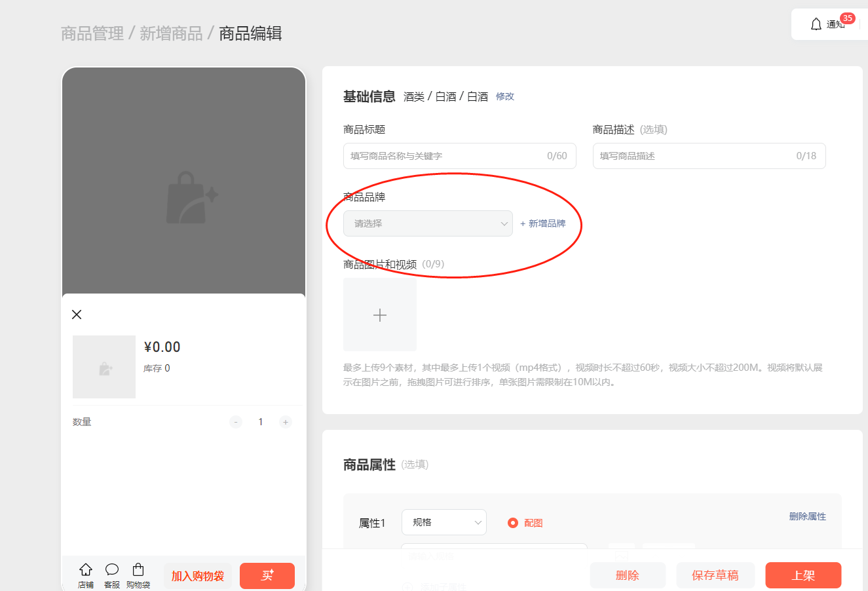Click the 删除 button
This screenshot has height=591, width=868.
(x=628, y=575)
